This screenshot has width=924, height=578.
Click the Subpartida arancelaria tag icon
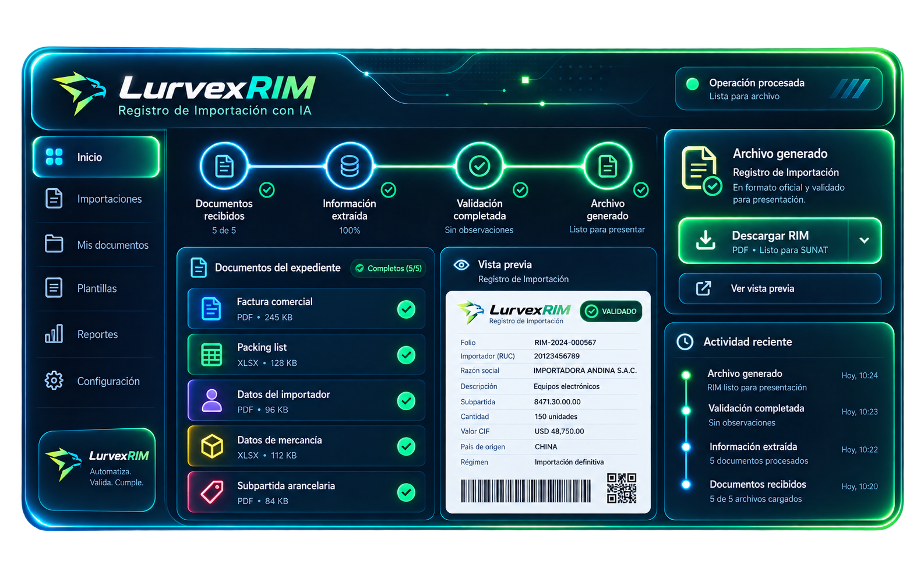(x=212, y=492)
